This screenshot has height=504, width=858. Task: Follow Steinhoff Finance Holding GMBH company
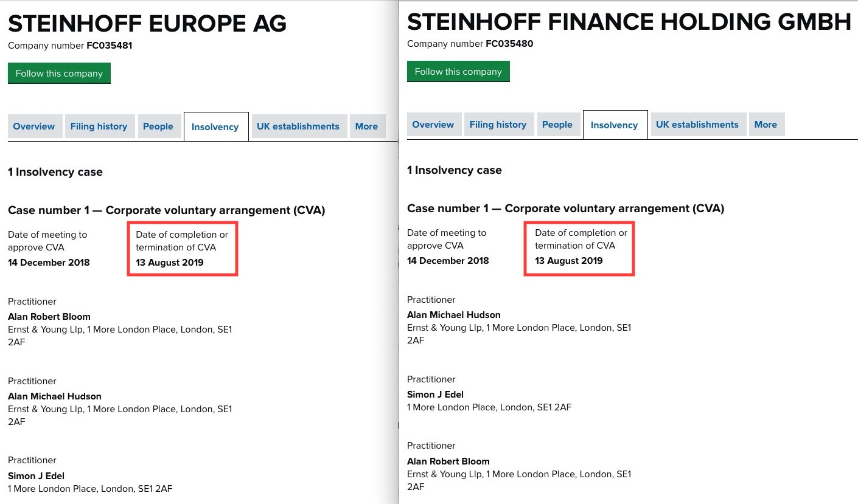tap(458, 71)
